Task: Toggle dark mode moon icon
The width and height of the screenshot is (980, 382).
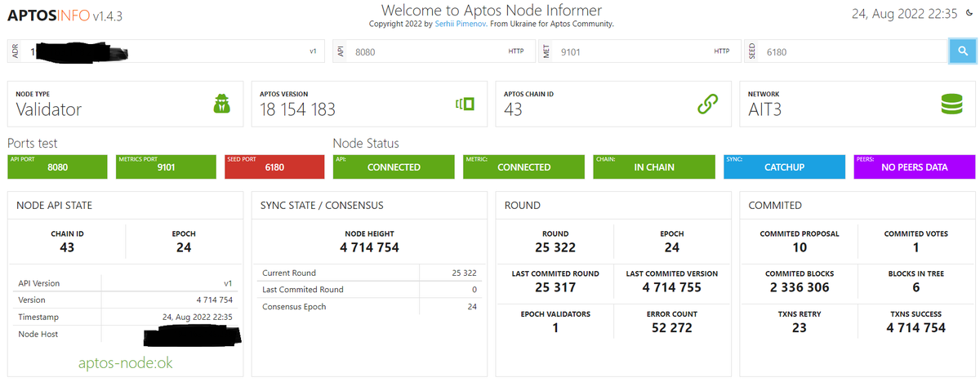Action: coord(969,13)
